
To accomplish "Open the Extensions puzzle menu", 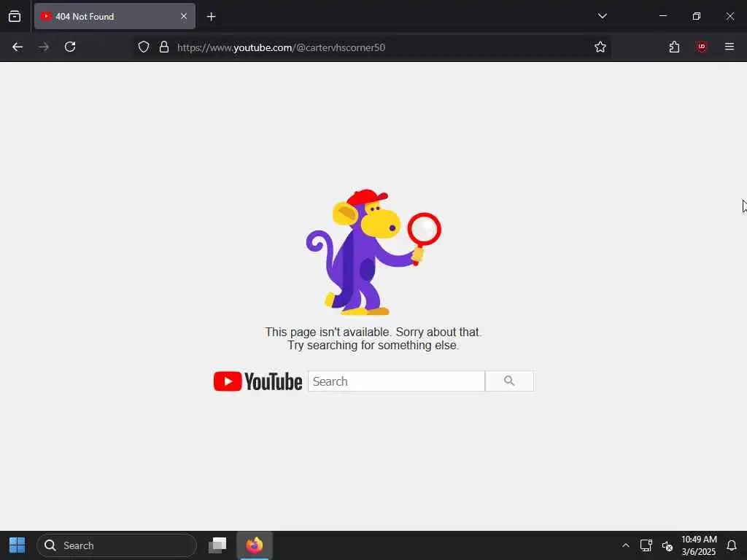I will [674, 47].
